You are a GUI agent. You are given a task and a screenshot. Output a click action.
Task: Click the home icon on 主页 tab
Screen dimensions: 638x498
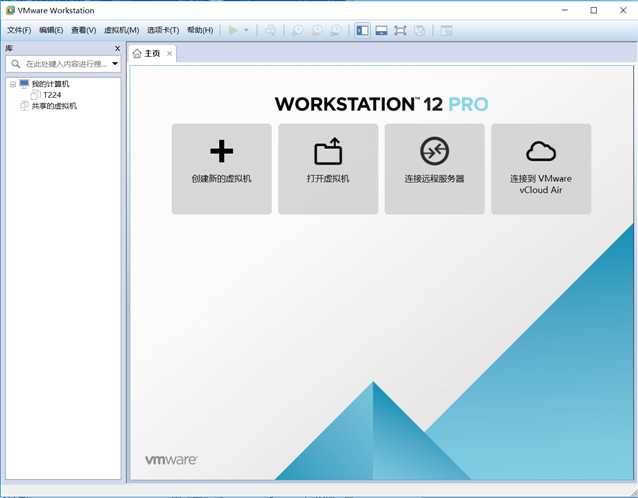point(137,53)
